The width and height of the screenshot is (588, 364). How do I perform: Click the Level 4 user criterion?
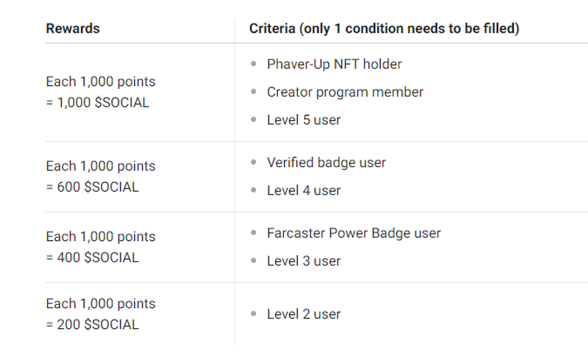(304, 191)
